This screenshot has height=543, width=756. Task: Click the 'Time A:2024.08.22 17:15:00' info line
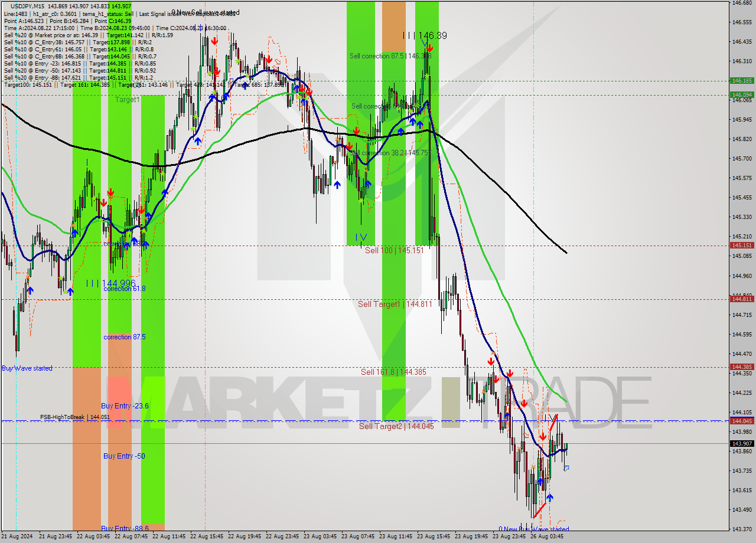pyautogui.click(x=115, y=28)
